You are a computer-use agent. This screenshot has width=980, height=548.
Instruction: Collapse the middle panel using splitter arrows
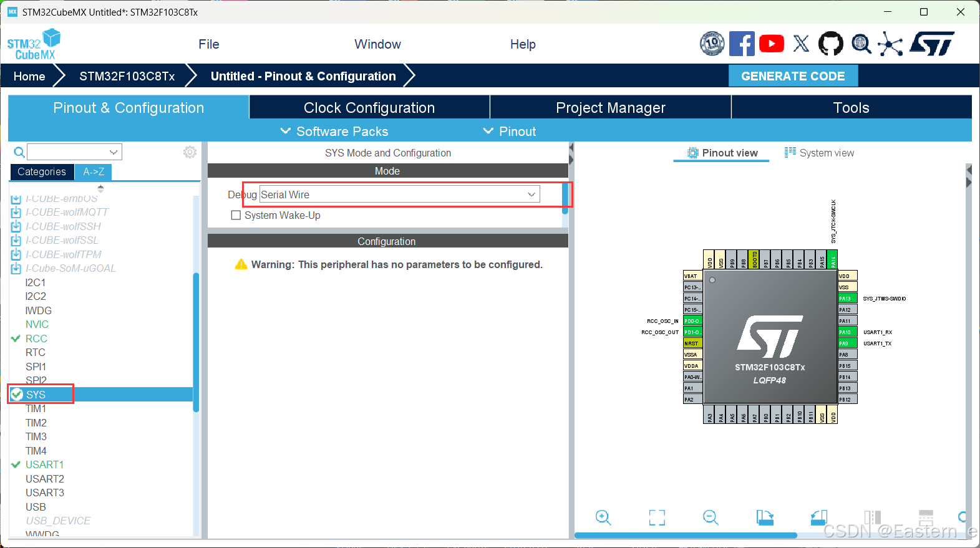tap(571, 155)
